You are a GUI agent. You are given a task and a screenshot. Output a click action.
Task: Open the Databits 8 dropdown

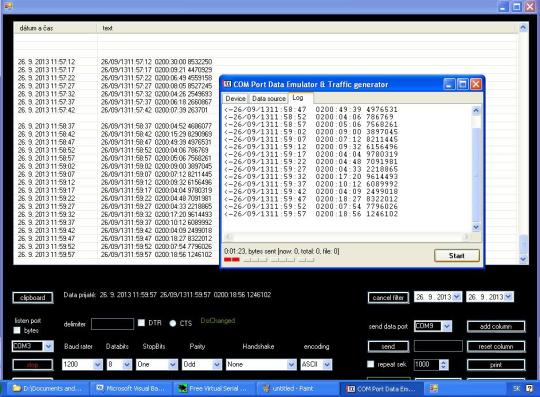(127, 364)
